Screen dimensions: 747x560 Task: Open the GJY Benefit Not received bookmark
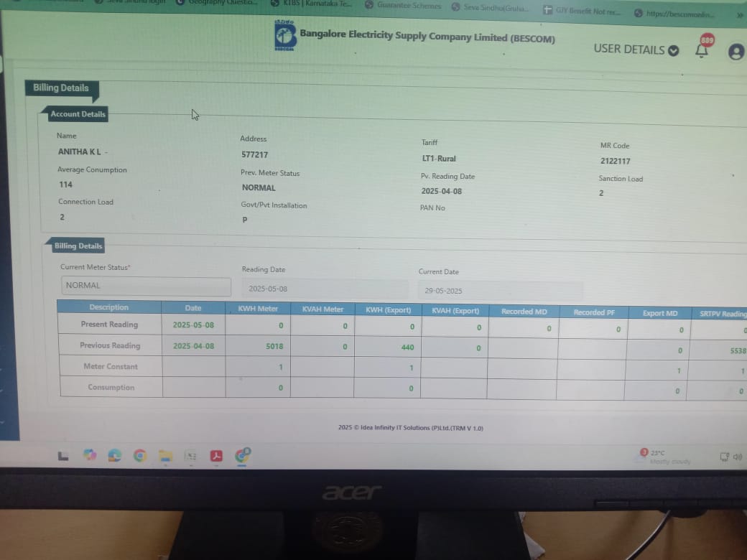583,11
